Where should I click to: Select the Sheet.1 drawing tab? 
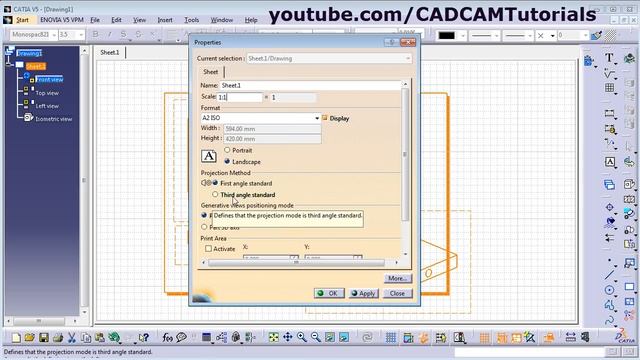[110, 52]
